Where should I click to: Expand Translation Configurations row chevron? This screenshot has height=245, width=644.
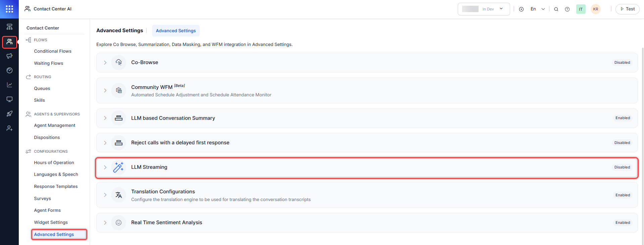tap(105, 195)
